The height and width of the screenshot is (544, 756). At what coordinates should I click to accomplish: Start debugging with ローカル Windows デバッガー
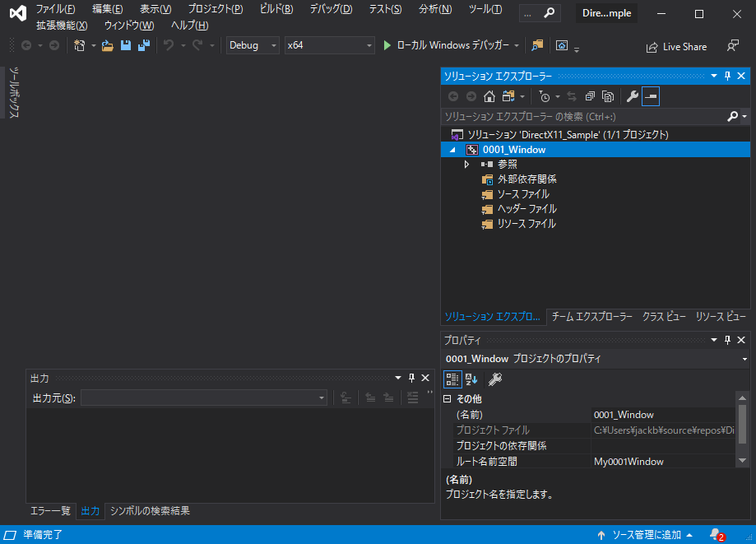tap(444, 45)
